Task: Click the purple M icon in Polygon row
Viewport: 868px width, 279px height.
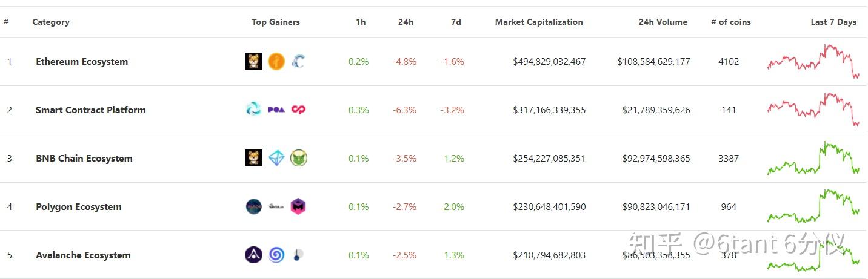Action: pyautogui.click(x=298, y=206)
